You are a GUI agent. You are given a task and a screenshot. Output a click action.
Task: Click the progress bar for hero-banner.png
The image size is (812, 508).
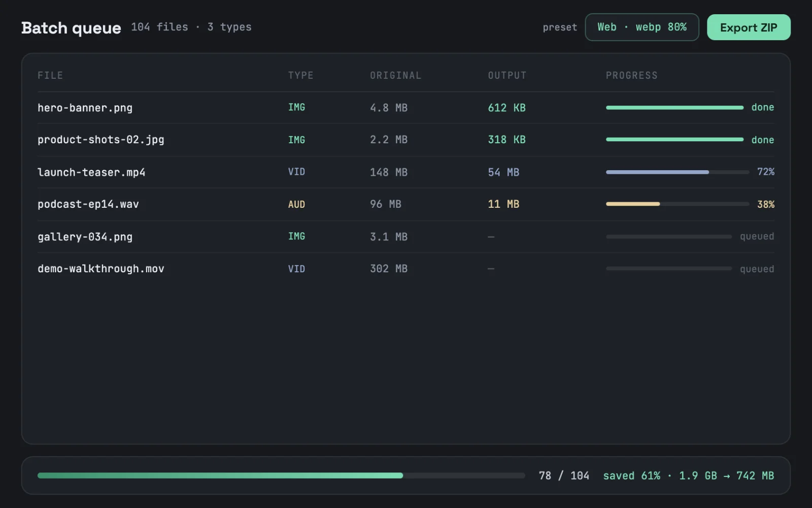point(674,108)
